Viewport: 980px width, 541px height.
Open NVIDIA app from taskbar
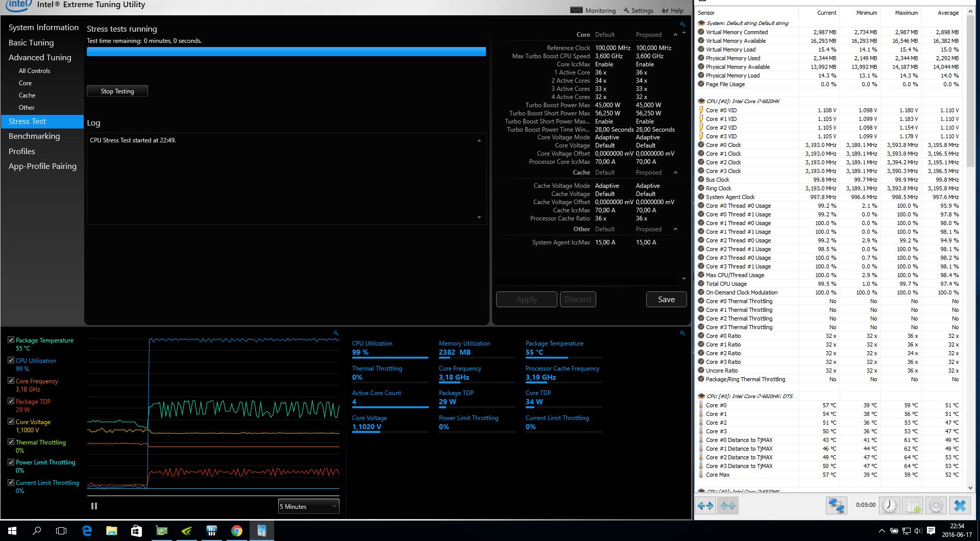186,531
